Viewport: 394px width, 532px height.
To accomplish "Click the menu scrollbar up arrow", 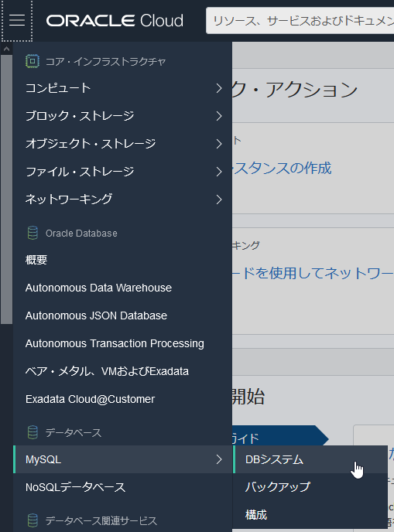I will pyautogui.click(x=6, y=49).
